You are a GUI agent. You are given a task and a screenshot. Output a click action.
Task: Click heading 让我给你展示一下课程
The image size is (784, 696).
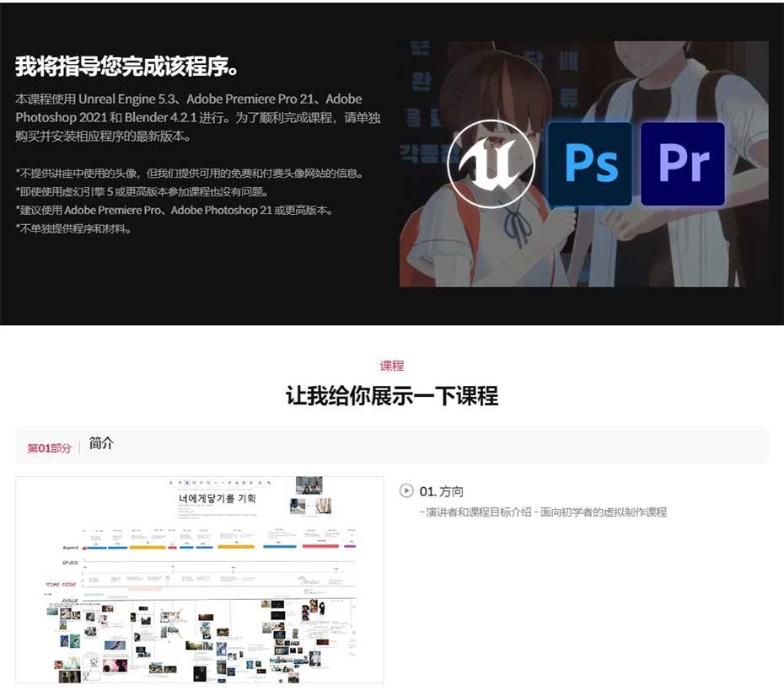[x=391, y=396]
